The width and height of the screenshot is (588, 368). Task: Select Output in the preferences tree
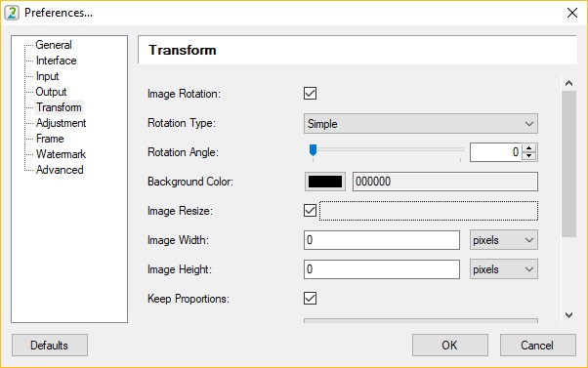click(x=51, y=92)
